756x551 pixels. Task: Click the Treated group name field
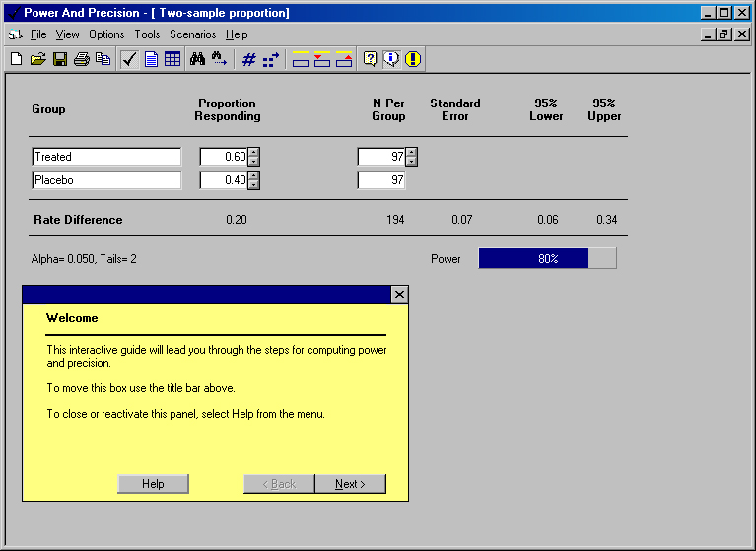(106, 157)
